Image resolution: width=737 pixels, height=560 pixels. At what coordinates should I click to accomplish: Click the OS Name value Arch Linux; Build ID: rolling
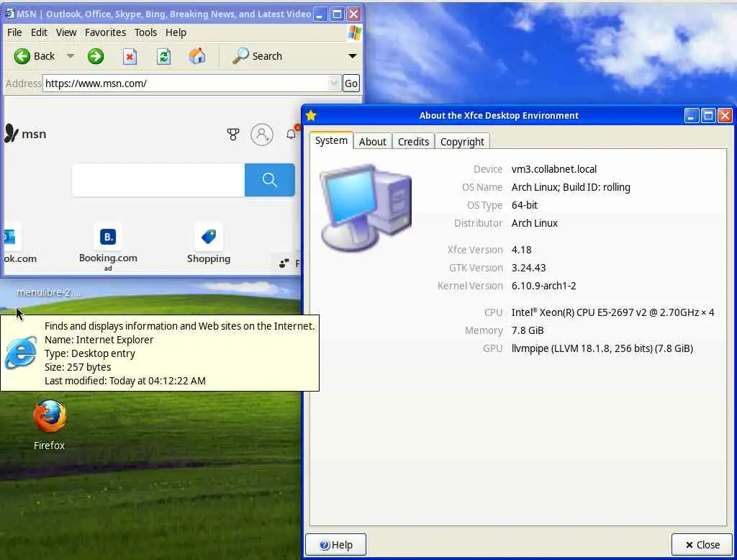[x=571, y=187]
